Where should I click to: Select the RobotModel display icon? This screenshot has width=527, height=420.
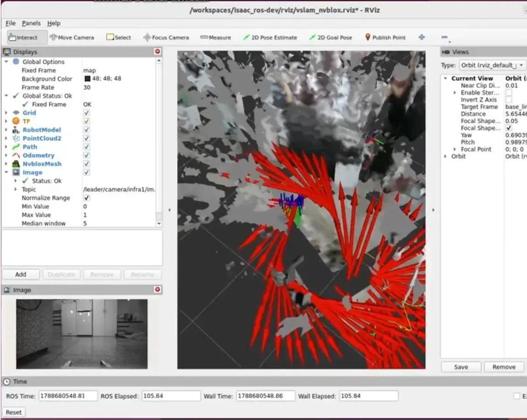tap(16, 130)
